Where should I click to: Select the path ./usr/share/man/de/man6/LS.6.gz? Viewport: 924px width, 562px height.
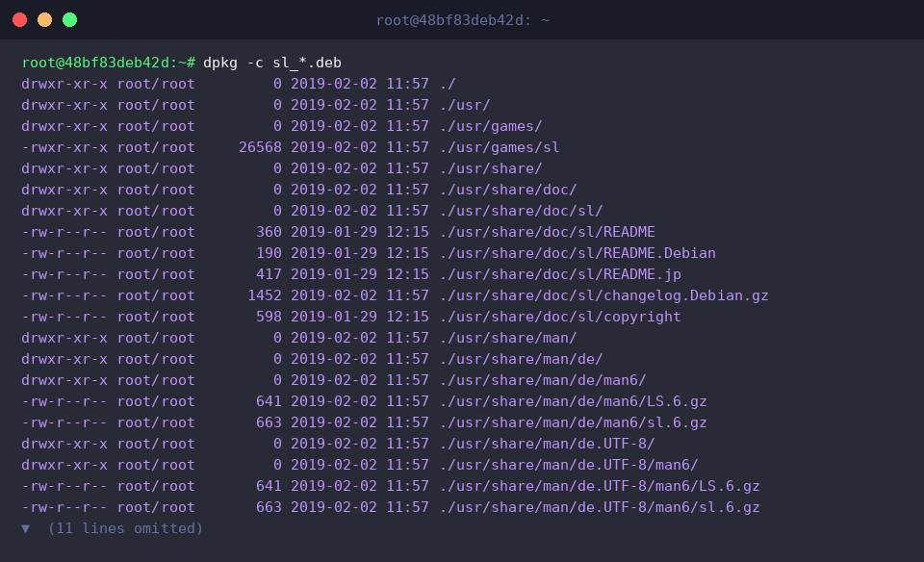[x=574, y=401]
